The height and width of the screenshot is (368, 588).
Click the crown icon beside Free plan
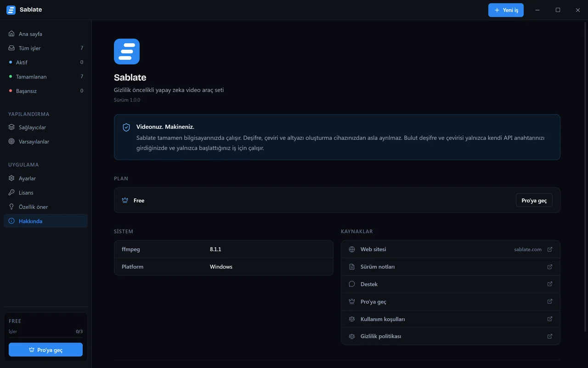click(125, 201)
